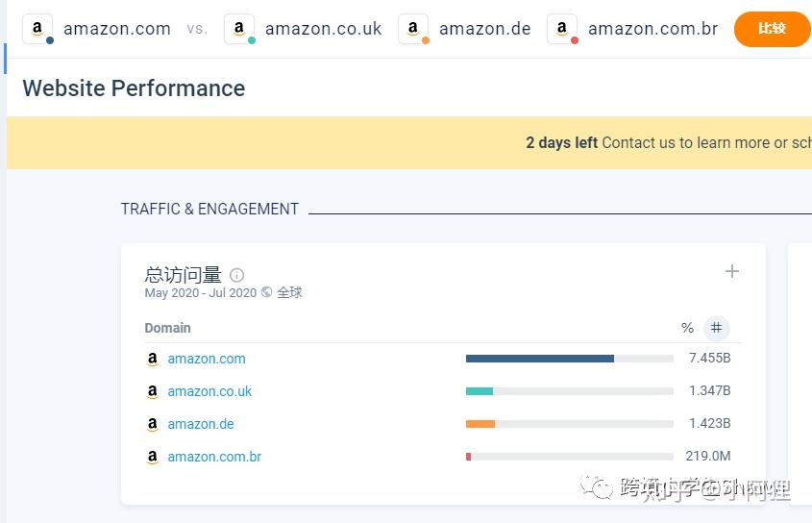Click the Website Performance heading
The height and width of the screenshot is (523, 812).
pyautogui.click(x=134, y=88)
